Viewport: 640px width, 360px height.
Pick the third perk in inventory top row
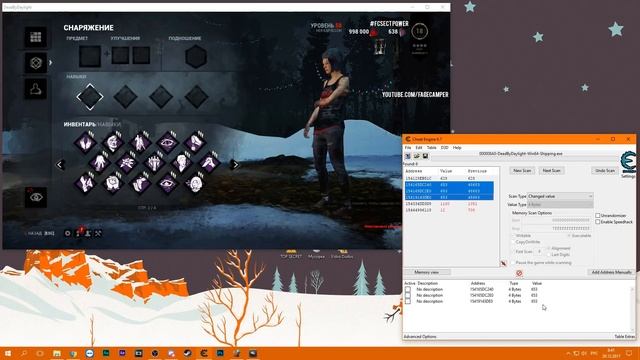coord(140,142)
